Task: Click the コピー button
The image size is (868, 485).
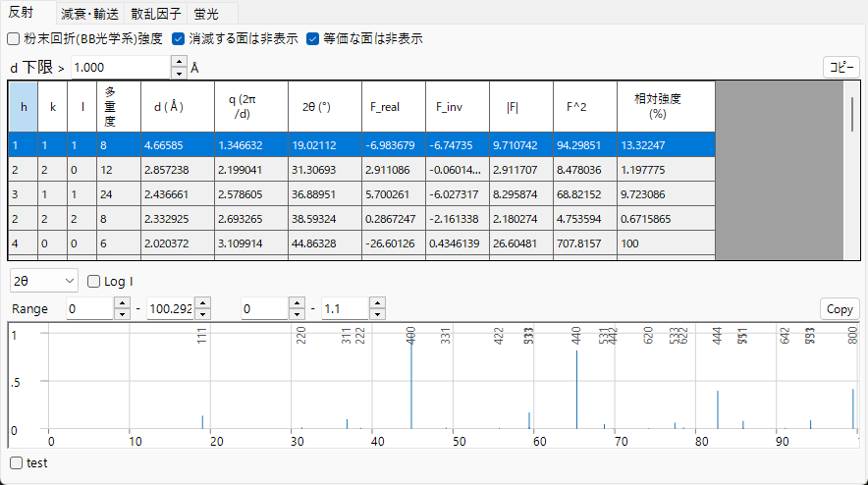Action: (841, 67)
